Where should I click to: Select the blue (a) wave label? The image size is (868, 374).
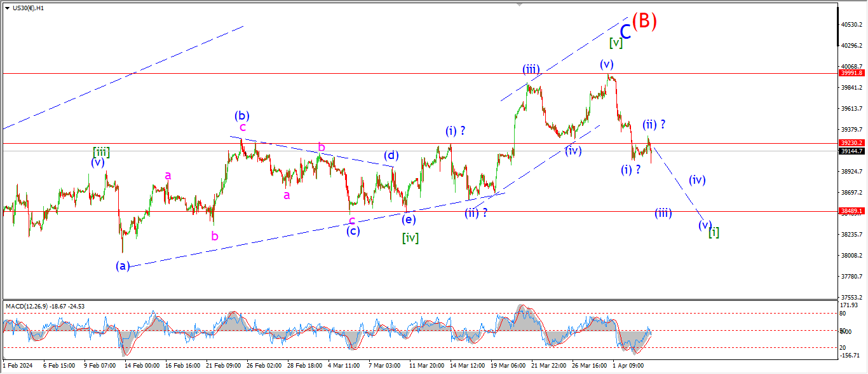(123, 265)
